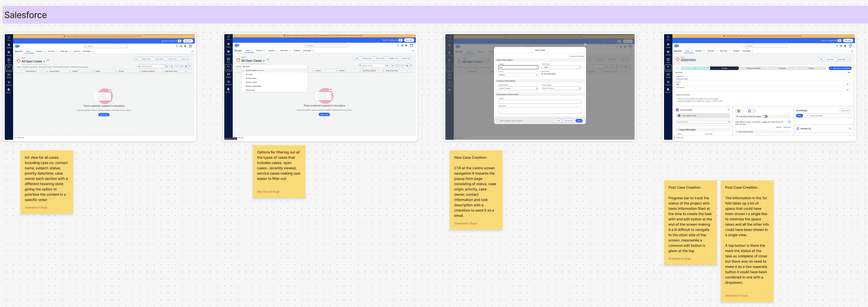Collapse Upcoming & Overdue section
Viewport: 868px width, 307px height.
pyautogui.click(x=737, y=132)
